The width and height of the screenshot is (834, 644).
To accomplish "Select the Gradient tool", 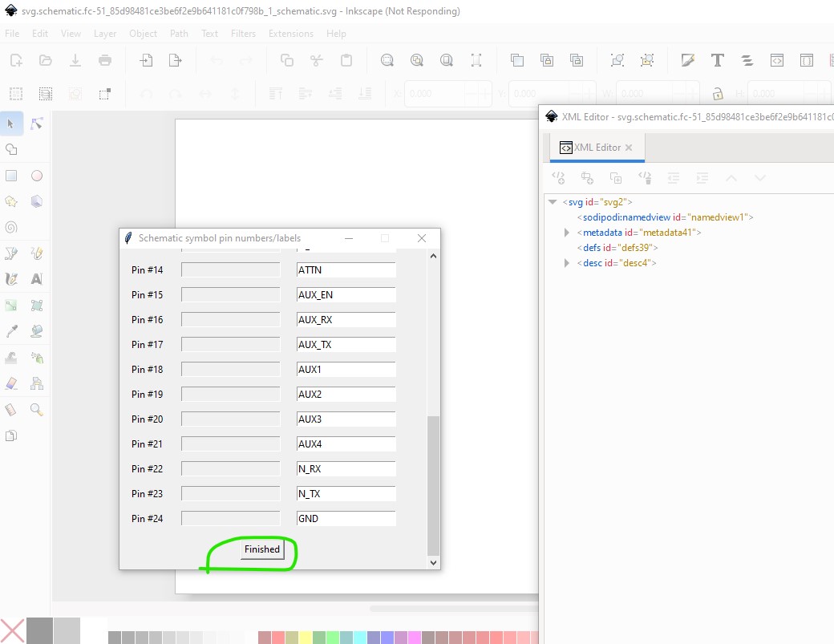I will (11, 306).
